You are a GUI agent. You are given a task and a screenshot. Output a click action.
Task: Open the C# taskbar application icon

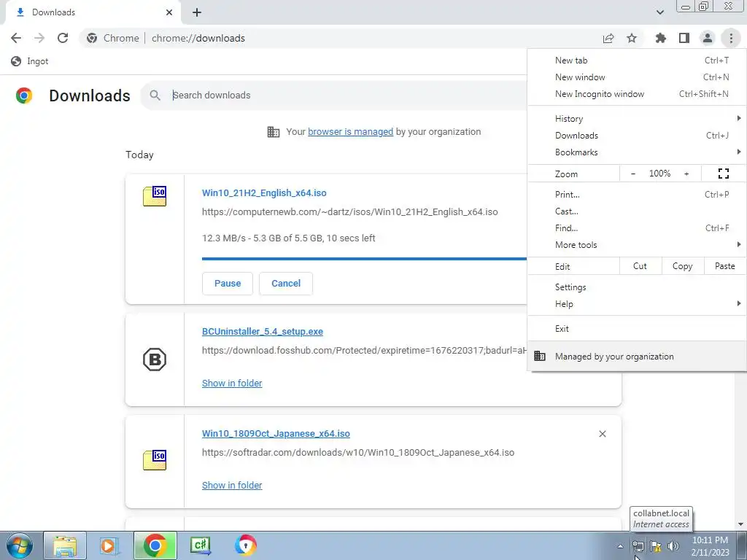[x=201, y=545]
